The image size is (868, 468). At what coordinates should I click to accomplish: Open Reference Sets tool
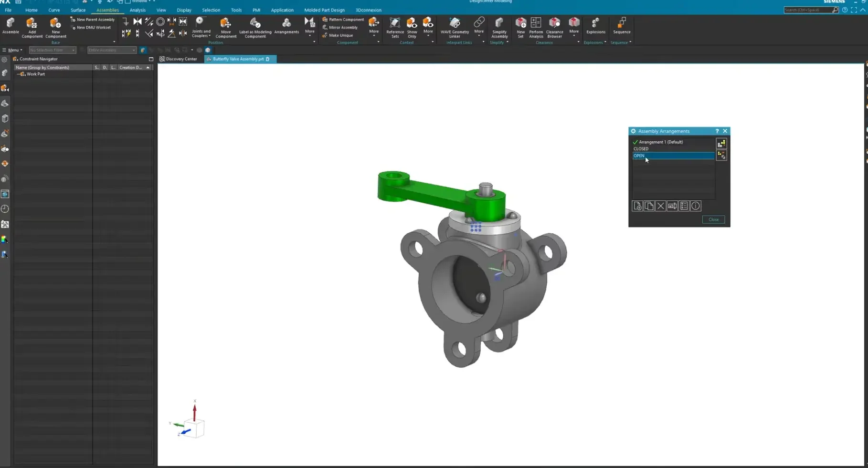[395, 28]
